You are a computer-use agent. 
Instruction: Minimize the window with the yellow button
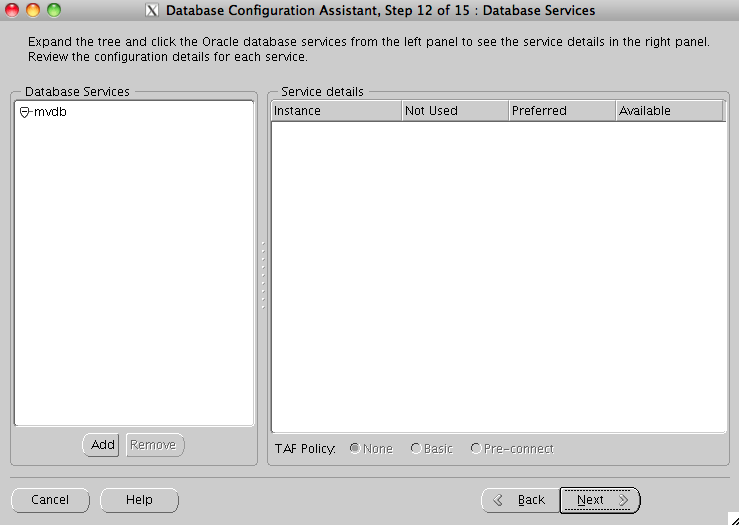click(x=33, y=11)
